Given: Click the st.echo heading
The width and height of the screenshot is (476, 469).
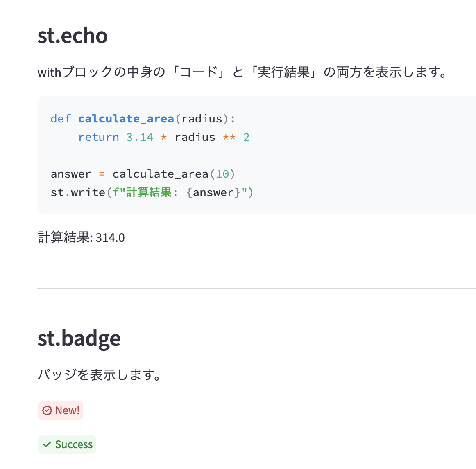Looking at the screenshot, I should (x=73, y=36).
